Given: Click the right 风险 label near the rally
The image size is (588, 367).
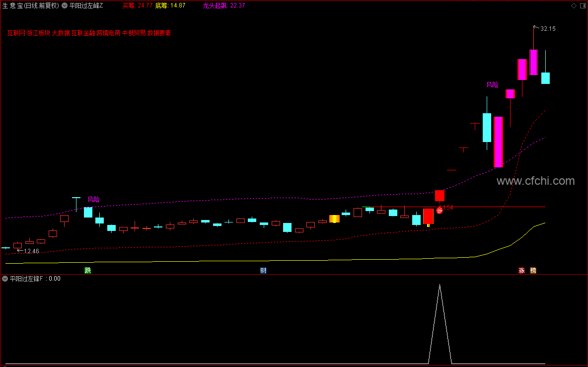Looking at the screenshot, I should 492,85.
